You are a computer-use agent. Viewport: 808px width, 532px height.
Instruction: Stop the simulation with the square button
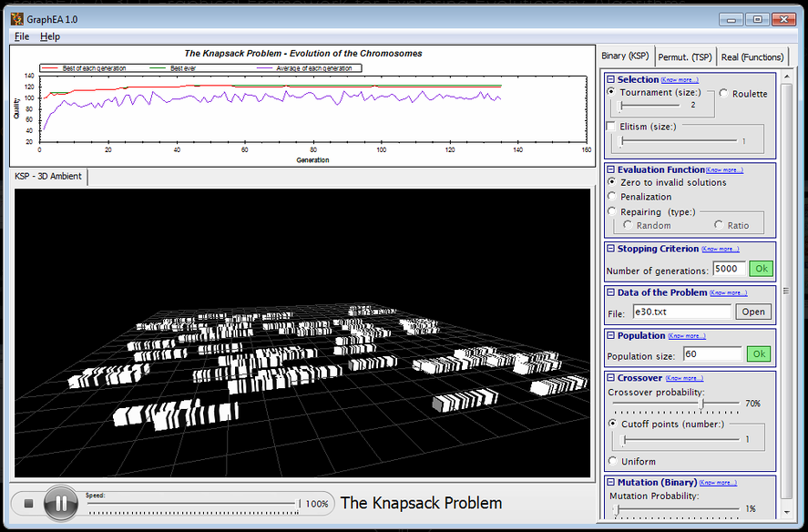click(28, 504)
